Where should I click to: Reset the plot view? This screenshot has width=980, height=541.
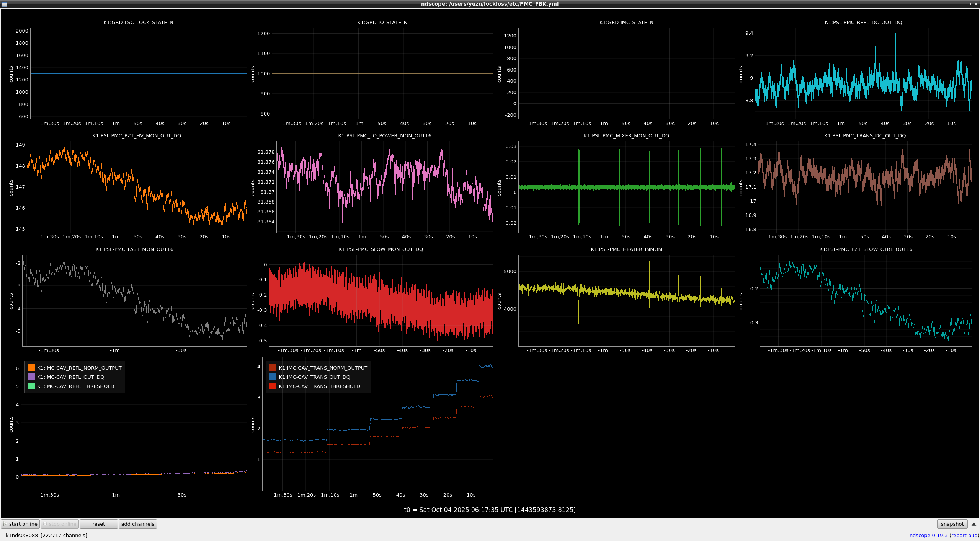(98, 524)
